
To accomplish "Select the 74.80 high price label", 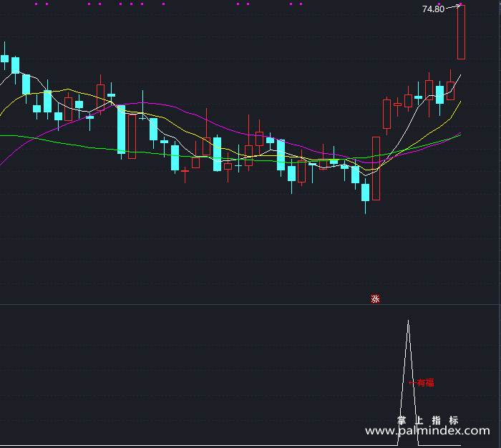I will tap(433, 9).
